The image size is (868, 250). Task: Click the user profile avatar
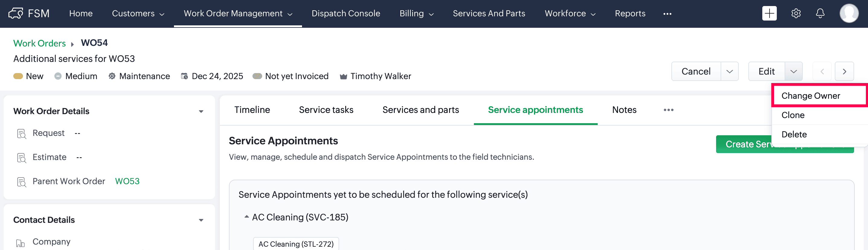[848, 14]
